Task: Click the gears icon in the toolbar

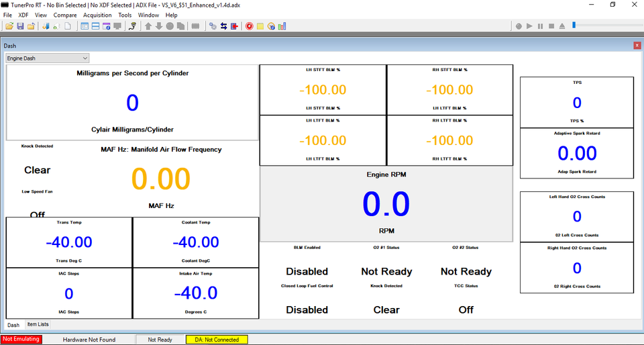Action: pyautogui.click(x=212, y=26)
